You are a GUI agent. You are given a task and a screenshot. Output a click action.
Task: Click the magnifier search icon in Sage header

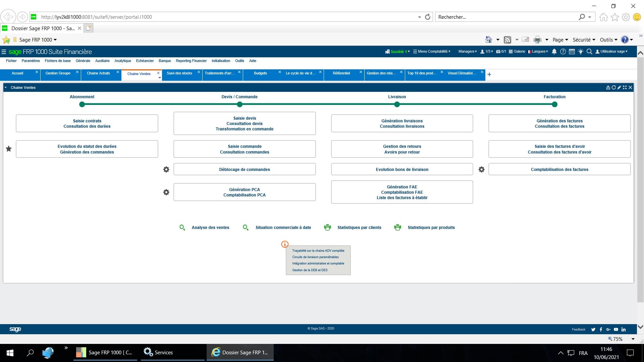click(589, 52)
